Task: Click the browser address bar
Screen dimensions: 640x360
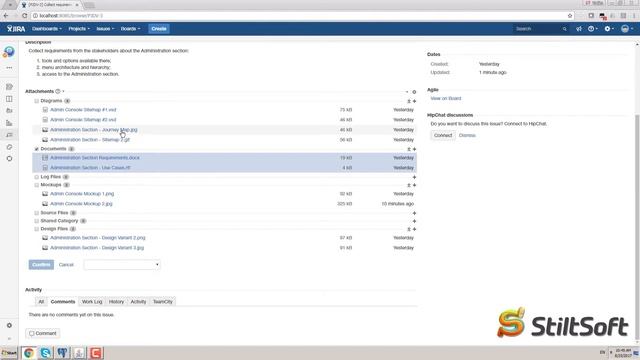Action: [302, 16]
